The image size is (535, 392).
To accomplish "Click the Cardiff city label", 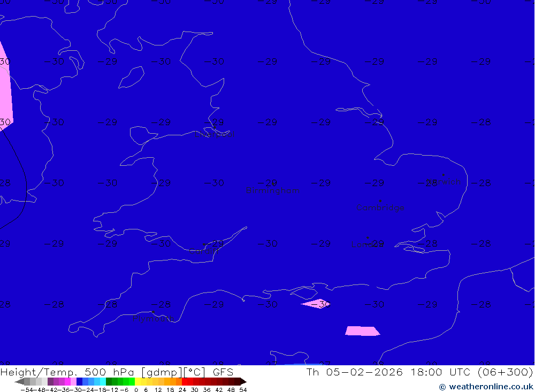I will [203, 251].
